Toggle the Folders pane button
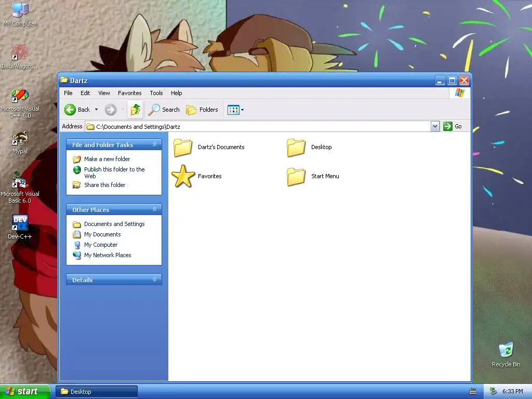Screen dimensions: 532x399 click(202, 110)
